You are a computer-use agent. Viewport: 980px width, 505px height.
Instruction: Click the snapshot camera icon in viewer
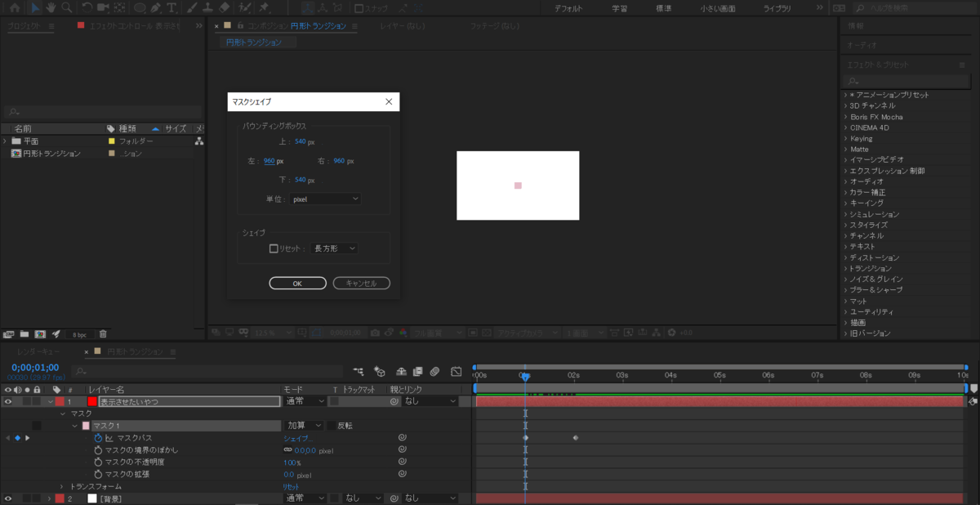click(375, 333)
